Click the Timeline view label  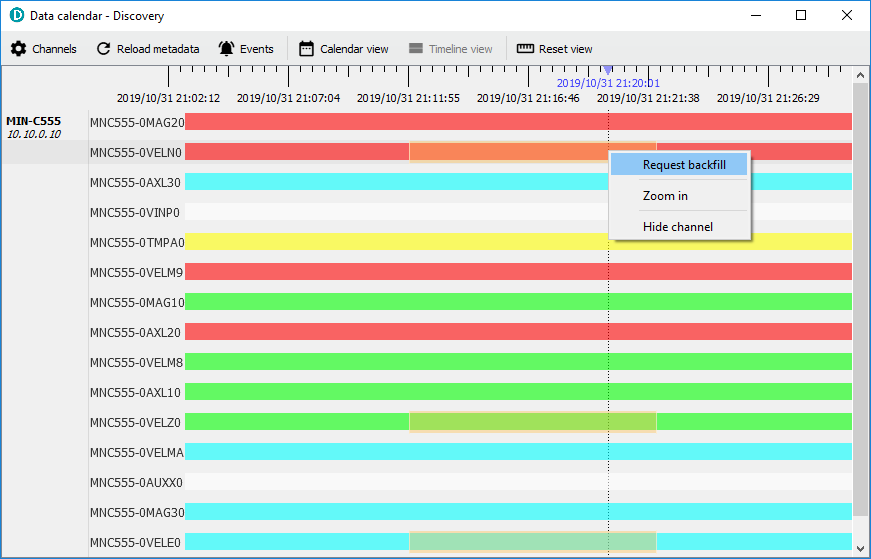[x=460, y=49]
